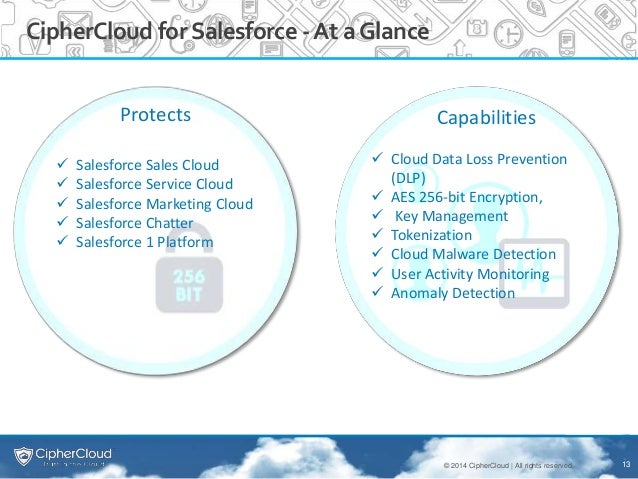
Task: Click the 'Capabilities' heading
Action: pyautogui.click(x=486, y=118)
